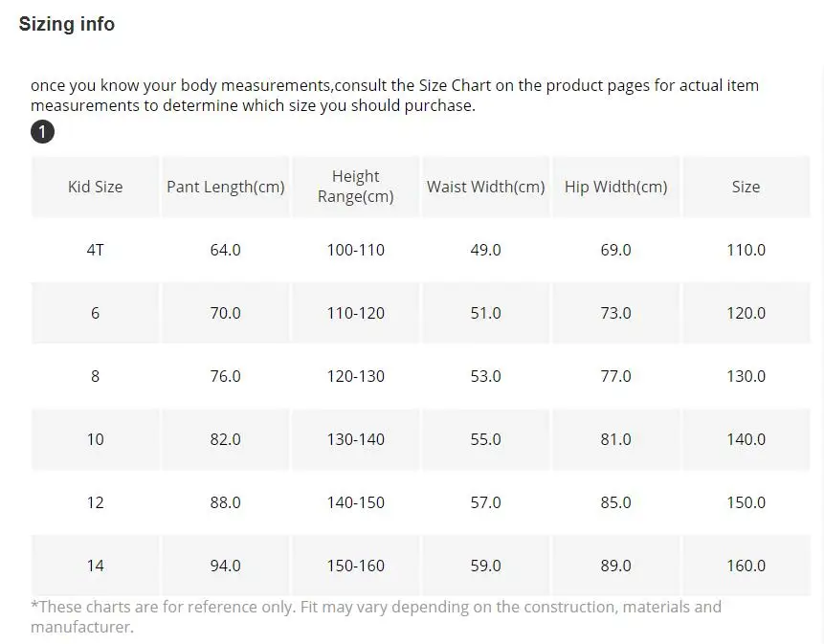Select kid size 12 row label
Viewport: 824px width, 644px height.
tap(95, 502)
